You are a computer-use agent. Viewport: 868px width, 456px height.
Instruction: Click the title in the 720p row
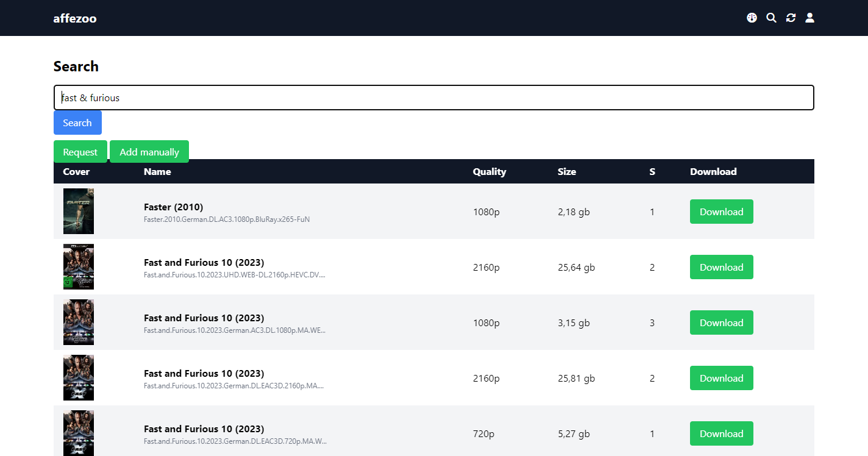(204, 429)
